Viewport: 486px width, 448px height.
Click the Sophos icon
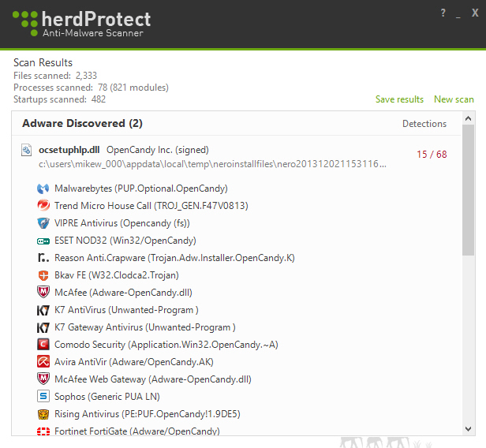(x=43, y=396)
